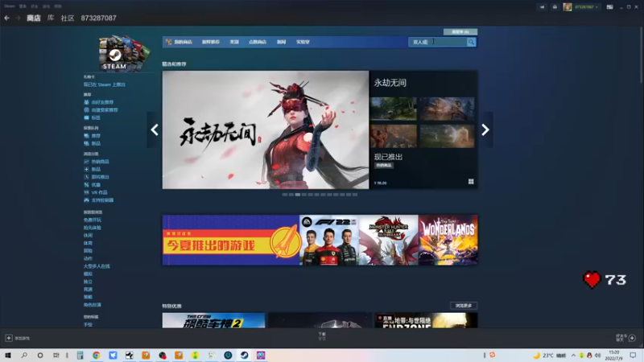Open the Windows notification center icon
Image resolution: width=644 pixels, height=362 pixels.
pyautogui.click(x=633, y=355)
